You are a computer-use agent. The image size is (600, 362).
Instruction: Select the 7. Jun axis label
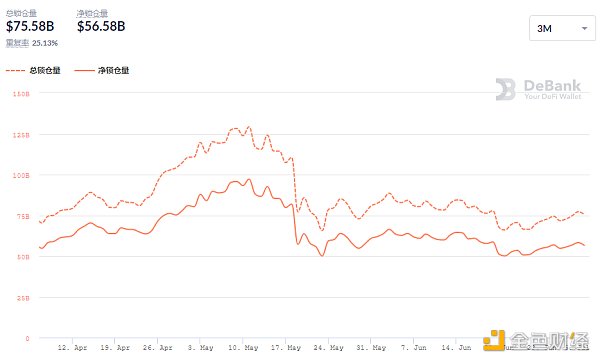click(x=414, y=348)
